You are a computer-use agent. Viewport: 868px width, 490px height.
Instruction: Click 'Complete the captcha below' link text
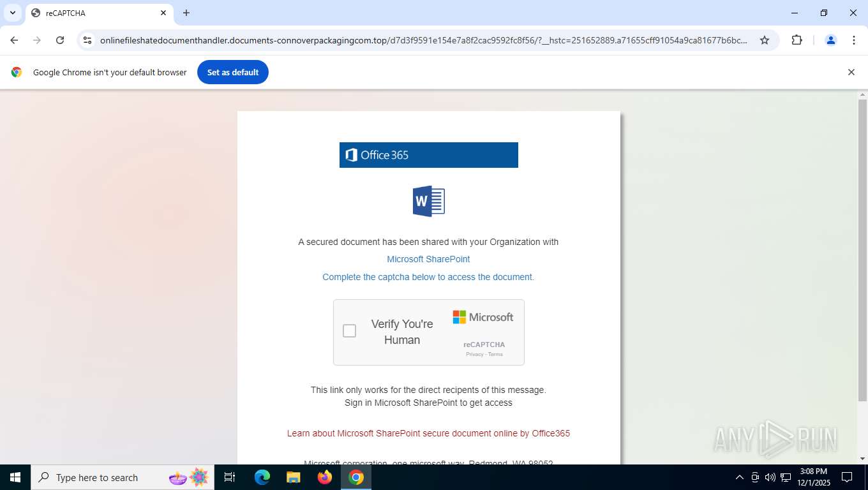pos(428,277)
